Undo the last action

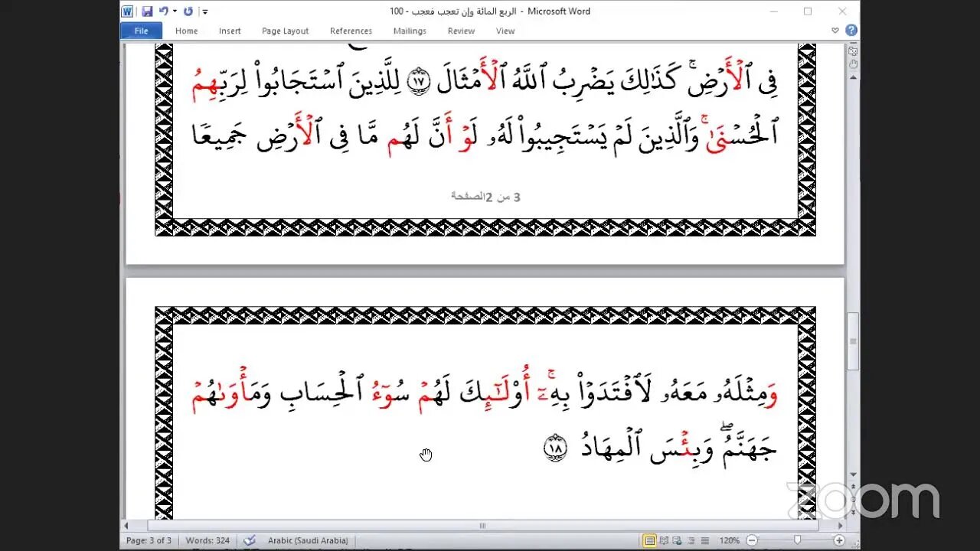(164, 11)
